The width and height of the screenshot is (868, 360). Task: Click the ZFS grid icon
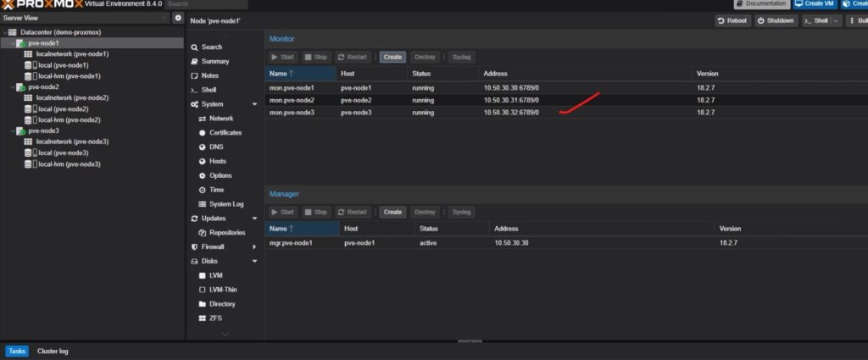pos(203,318)
